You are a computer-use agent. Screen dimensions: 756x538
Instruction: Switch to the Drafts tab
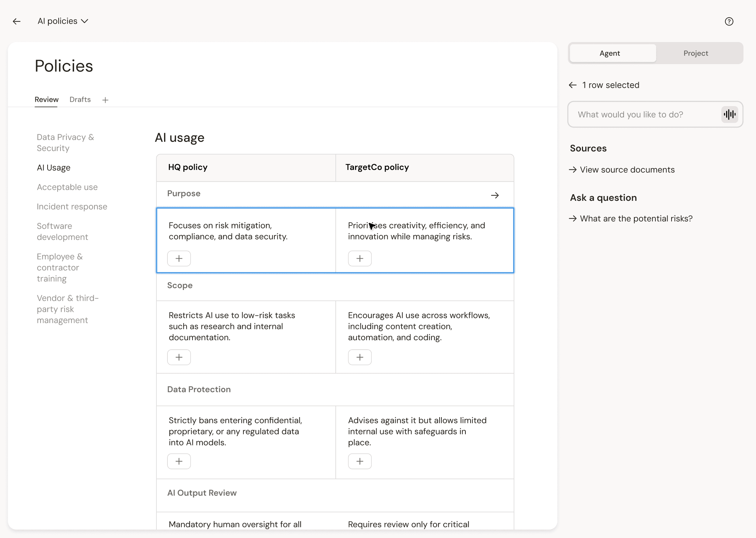tap(80, 99)
